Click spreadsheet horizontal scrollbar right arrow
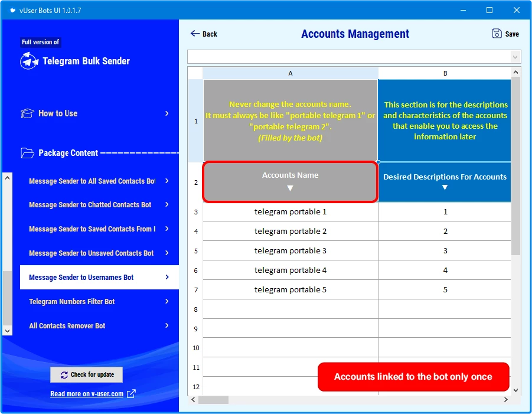Viewport: 532px width, 414px height. pyautogui.click(x=506, y=400)
